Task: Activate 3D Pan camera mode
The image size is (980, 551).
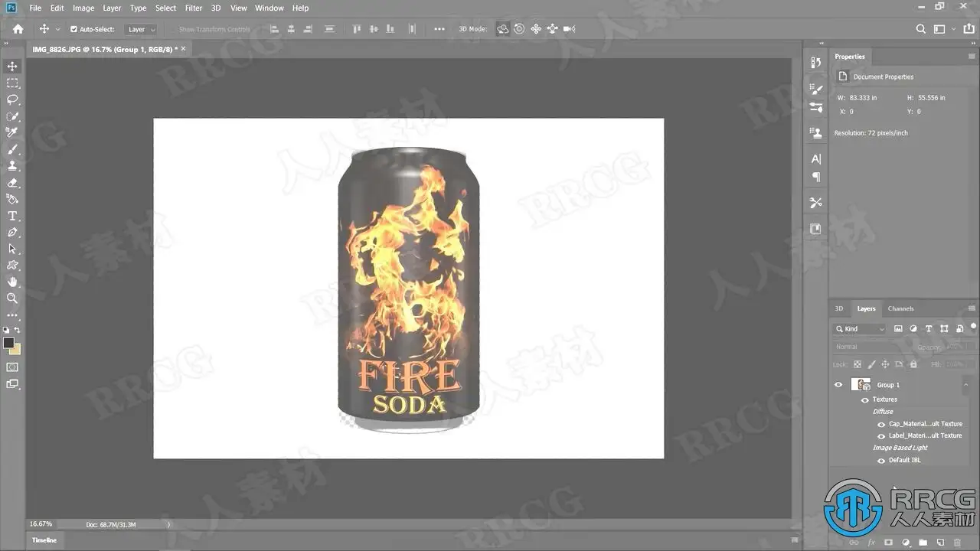Action: click(x=536, y=29)
